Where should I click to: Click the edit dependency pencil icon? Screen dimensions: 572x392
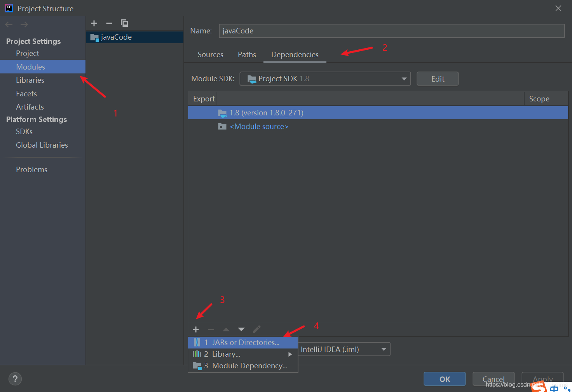coord(256,329)
